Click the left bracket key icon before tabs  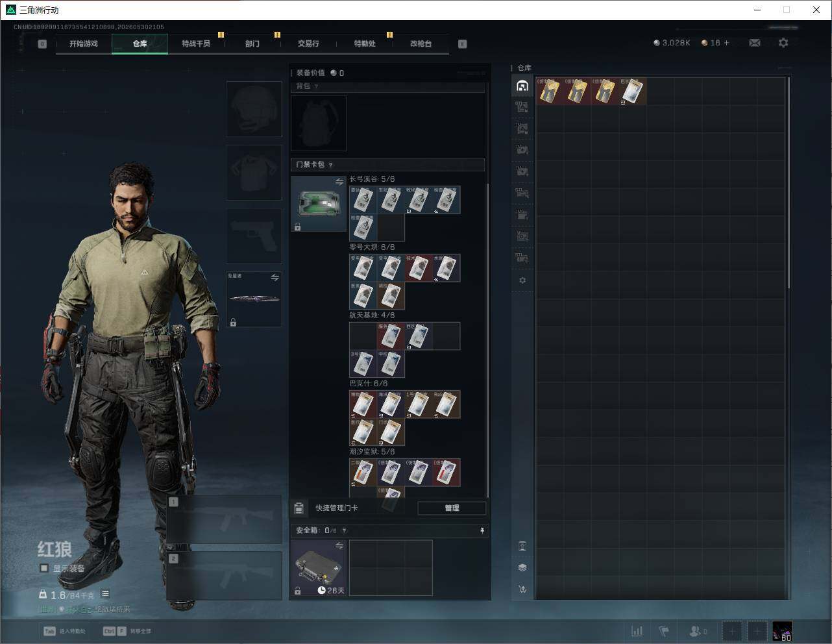click(42, 44)
